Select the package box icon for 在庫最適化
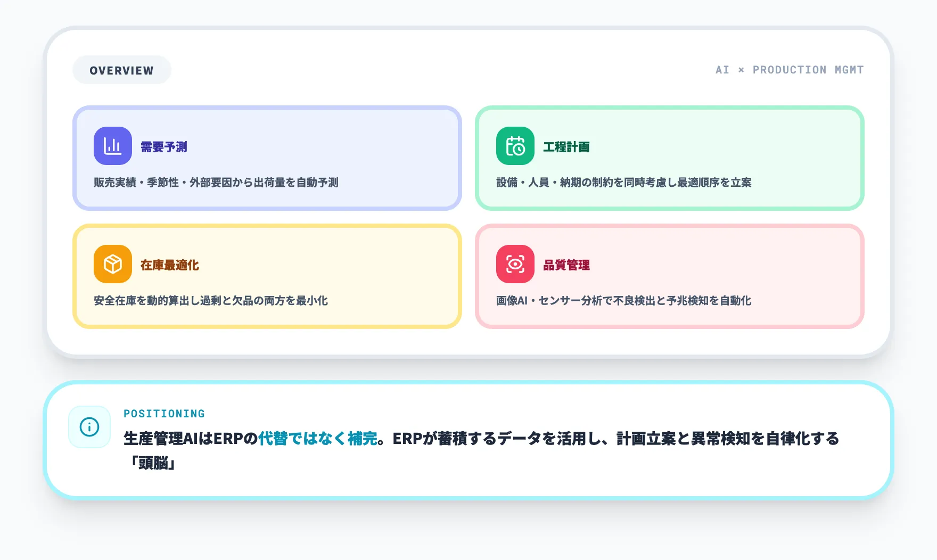937x560 pixels. pyautogui.click(x=112, y=263)
